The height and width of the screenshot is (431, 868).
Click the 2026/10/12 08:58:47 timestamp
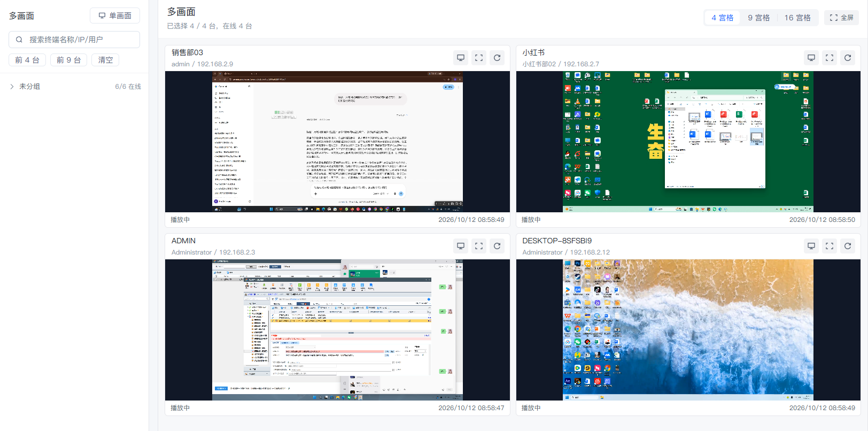pos(471,407)
